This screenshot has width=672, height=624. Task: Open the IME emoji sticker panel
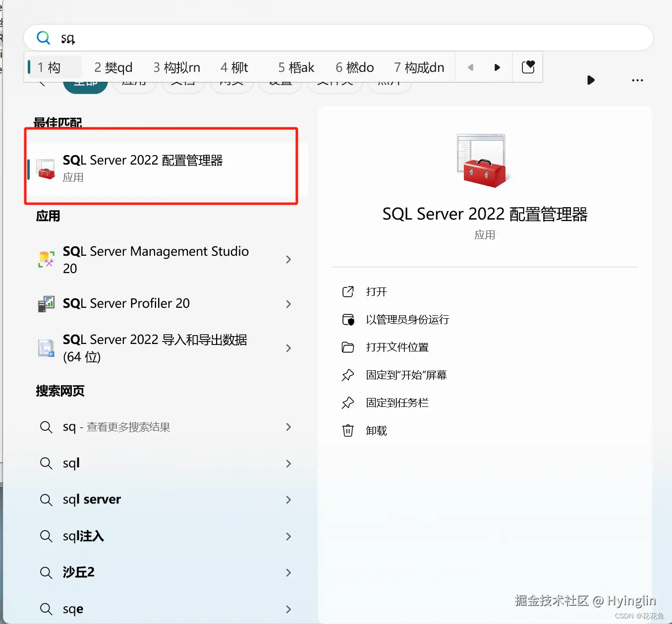point(528,67)
